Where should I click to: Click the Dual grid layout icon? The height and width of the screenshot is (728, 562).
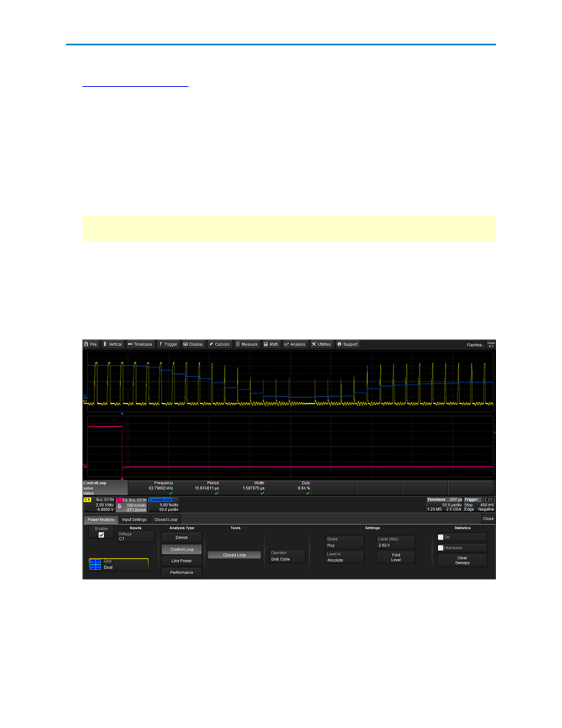95,565
